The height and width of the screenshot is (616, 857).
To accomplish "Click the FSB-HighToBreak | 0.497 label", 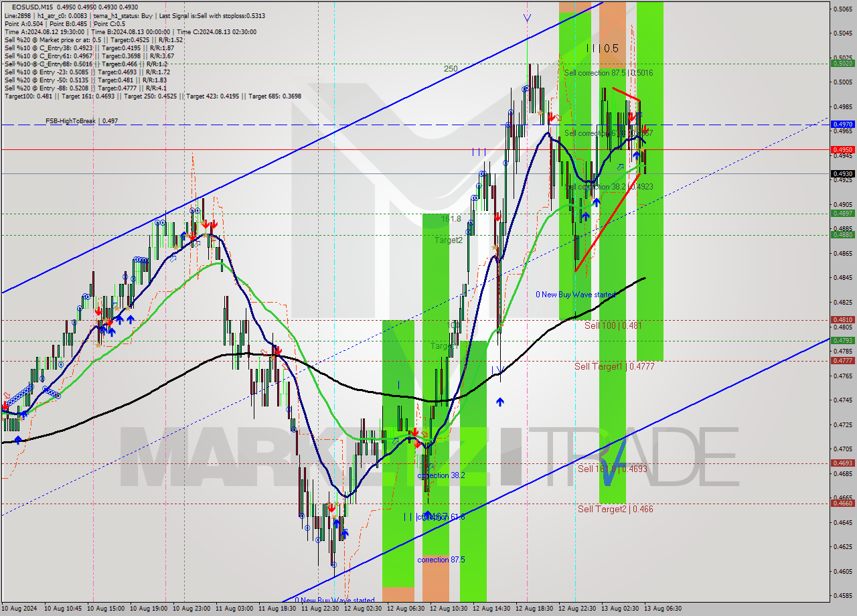I will 82,121.
